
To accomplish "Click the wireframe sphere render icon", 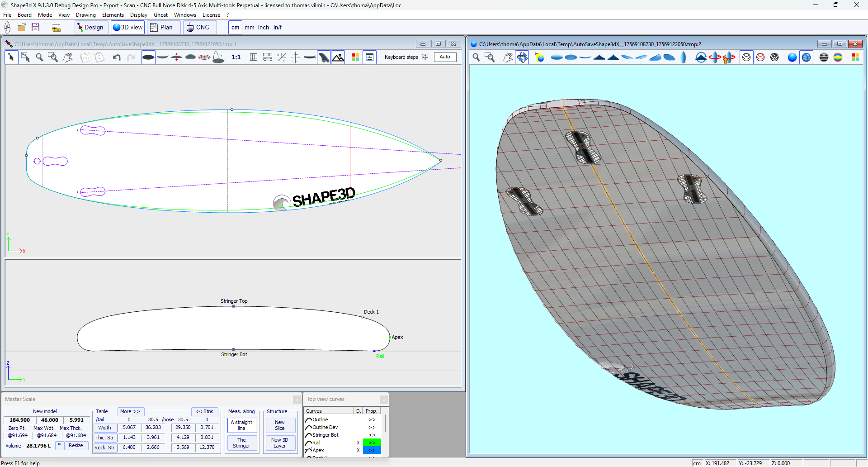I will tap(774, 57).
